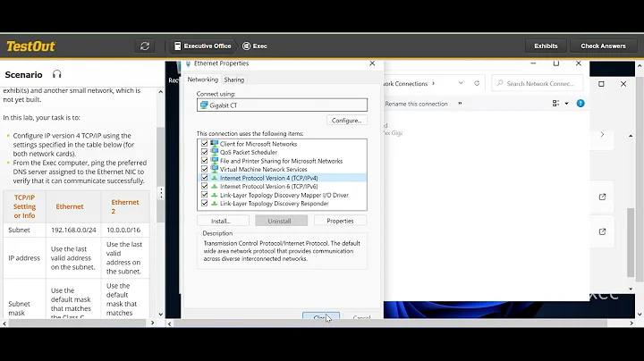Click the Topology Discovery Responder icon

click(x=214, y=203)
